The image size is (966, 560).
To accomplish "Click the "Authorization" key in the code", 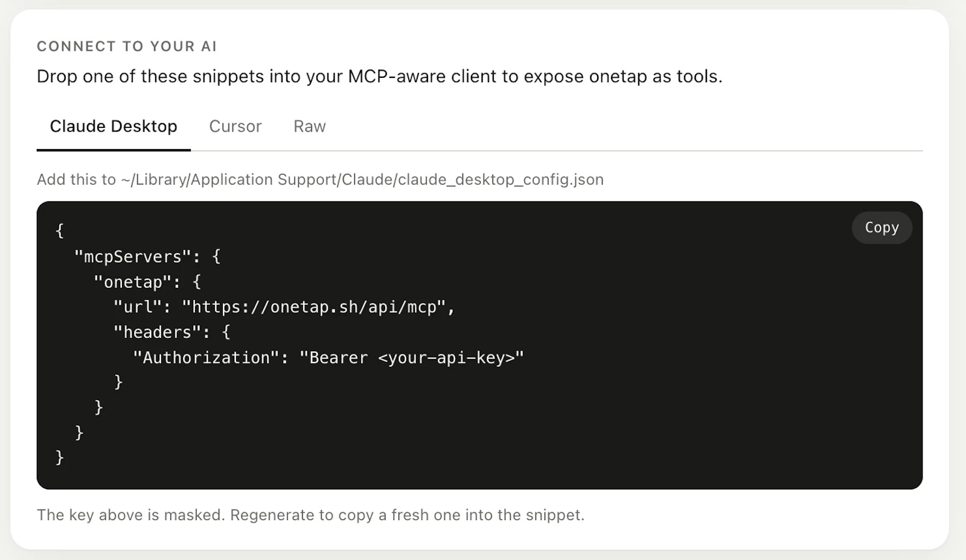I will (206, 357).
